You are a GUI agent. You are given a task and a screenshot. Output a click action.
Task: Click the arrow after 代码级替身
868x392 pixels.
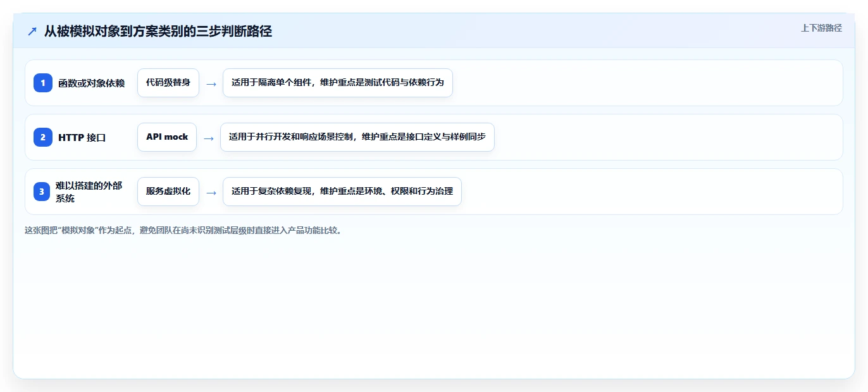pos(211,83)
